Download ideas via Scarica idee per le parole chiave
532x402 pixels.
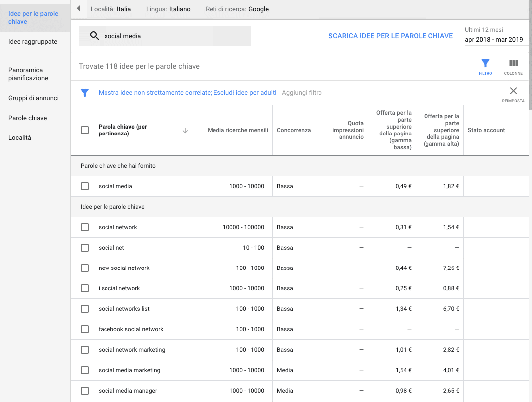point(391,36)
